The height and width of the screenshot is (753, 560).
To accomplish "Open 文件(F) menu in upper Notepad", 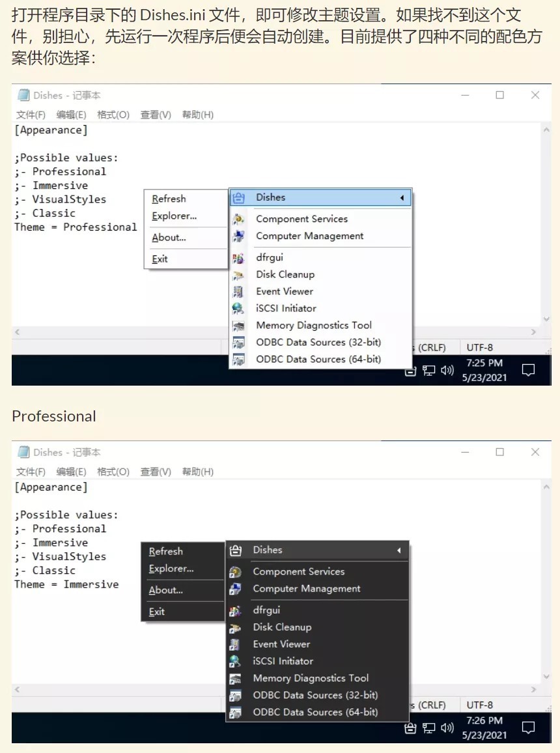I will 31,115.
